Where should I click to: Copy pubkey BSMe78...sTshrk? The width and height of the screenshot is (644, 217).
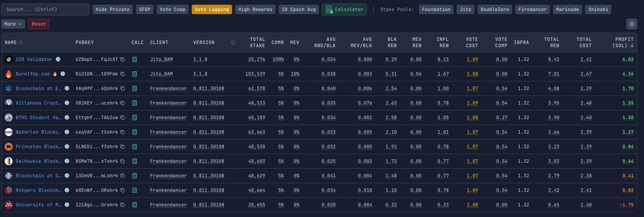pos(122,160)
